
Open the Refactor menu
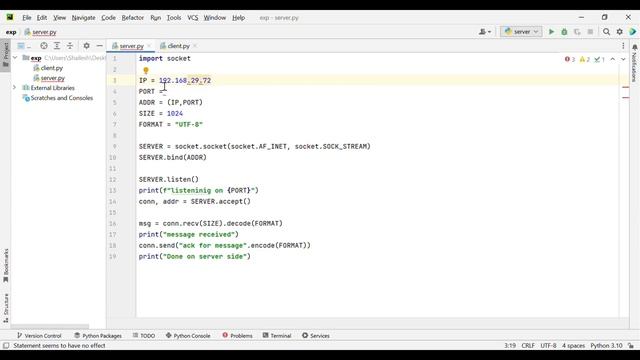point(133,18)
